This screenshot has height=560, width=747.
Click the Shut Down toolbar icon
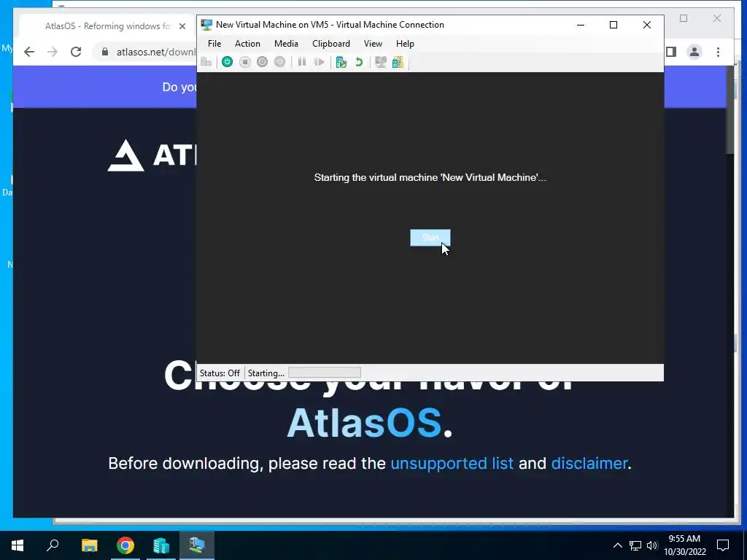pyautogui.click(x=262, y=62)
